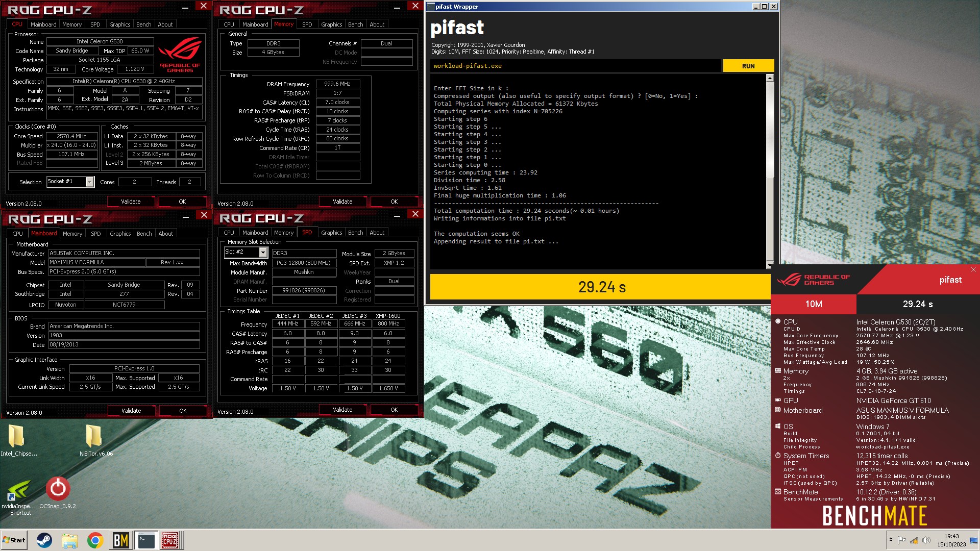The width and height of the screenshot is (980, 551).
Task: Click the System Timers icon in BenchMate
Action: pos(778,455)
